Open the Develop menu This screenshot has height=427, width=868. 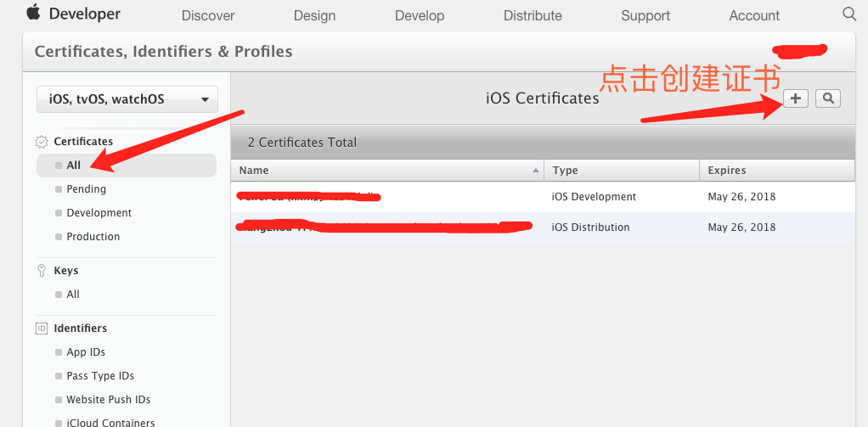[420, 15]
